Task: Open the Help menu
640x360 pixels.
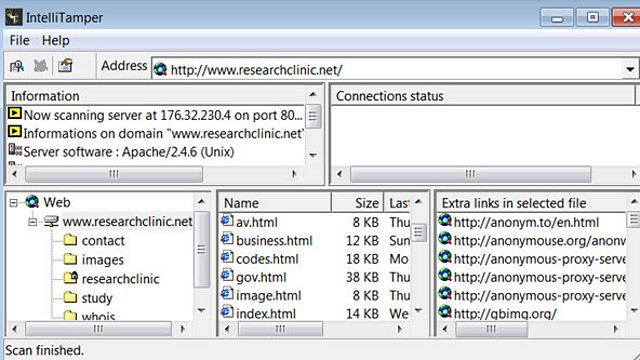Action: (56, 40)
